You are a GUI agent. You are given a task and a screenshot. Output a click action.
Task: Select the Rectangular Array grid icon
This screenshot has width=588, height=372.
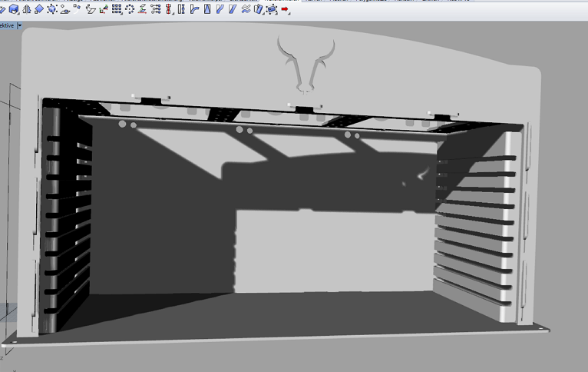click(117, 9)
